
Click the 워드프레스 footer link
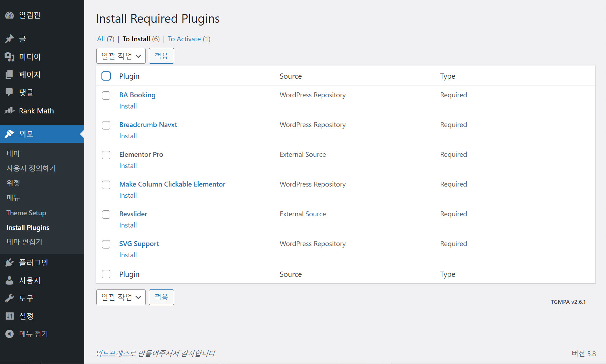112,353
